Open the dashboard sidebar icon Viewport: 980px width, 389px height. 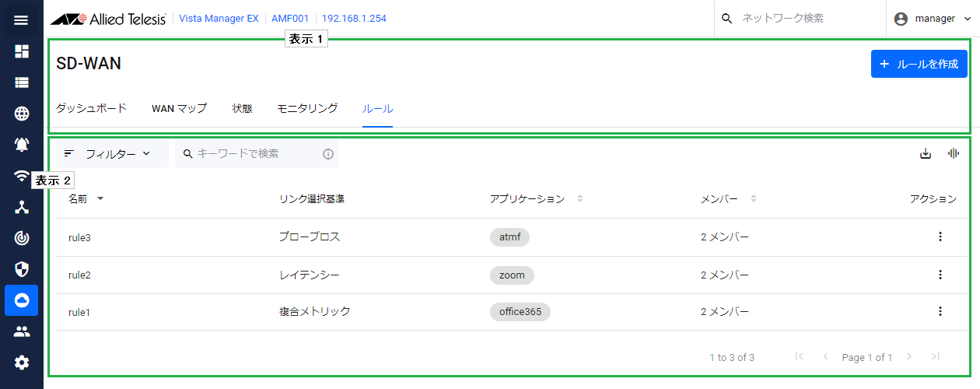tap(22, 51)
